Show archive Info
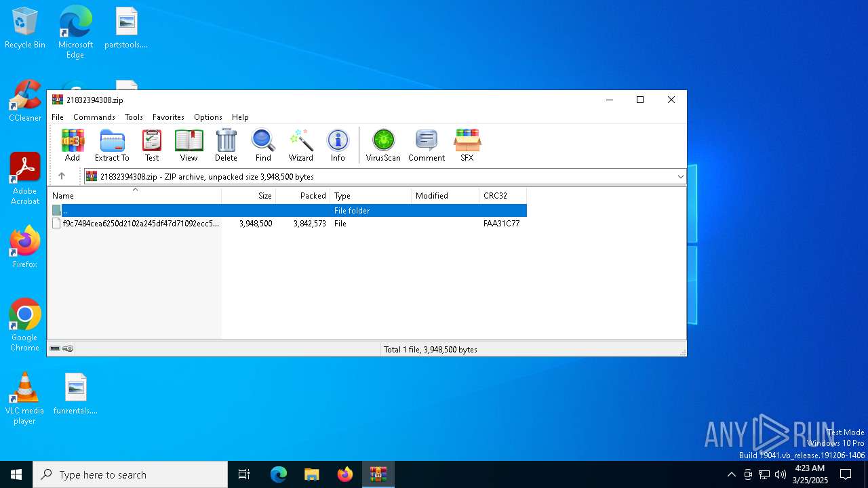Screen dimensions: 868x488 (338, 146)
